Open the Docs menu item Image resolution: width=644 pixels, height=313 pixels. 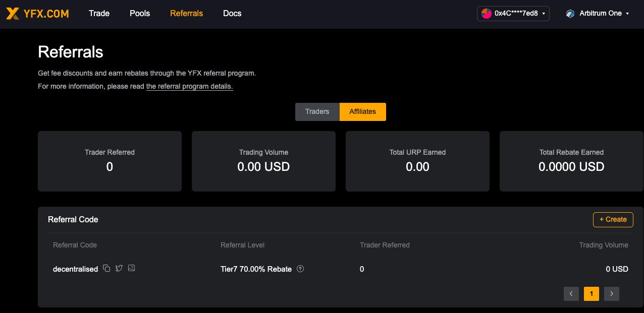232,14
